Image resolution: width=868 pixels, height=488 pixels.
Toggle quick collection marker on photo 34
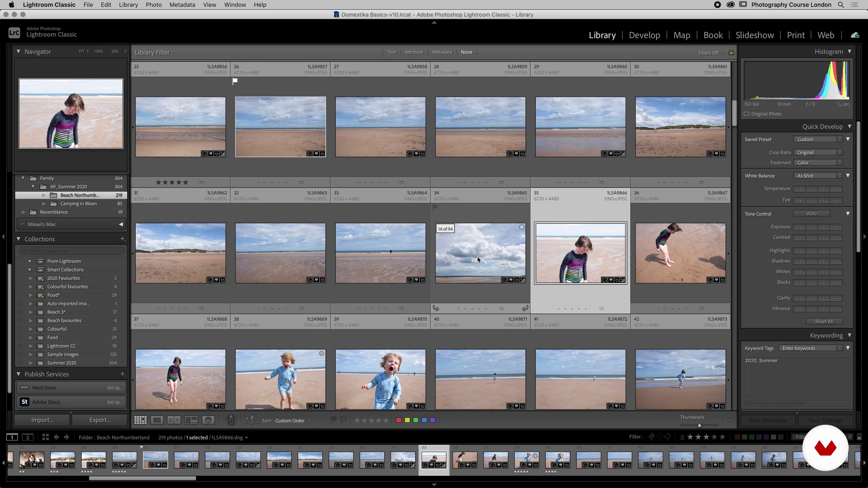[x=522, y=227]
